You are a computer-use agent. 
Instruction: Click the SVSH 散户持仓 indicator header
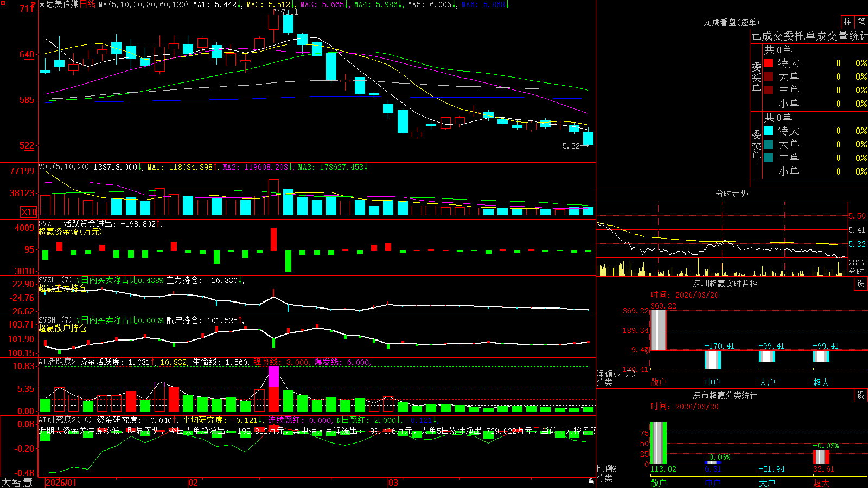tap(142, 320)
